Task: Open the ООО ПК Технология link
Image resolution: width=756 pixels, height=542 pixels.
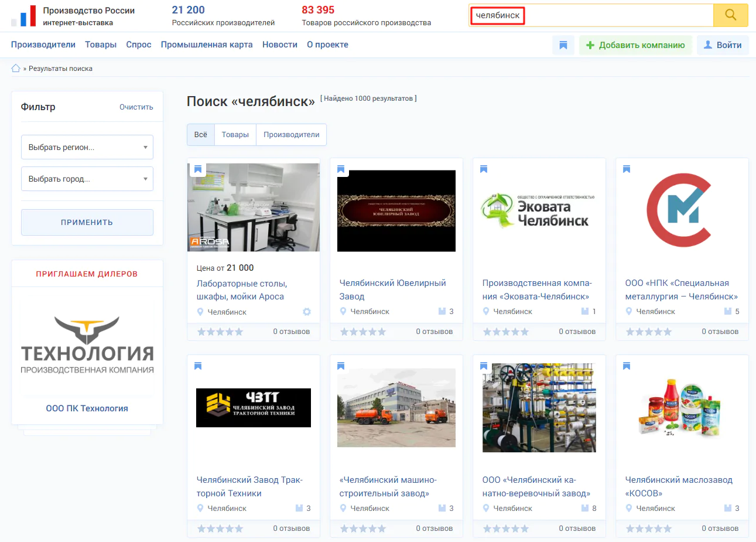Action: (x=87, y=408)
